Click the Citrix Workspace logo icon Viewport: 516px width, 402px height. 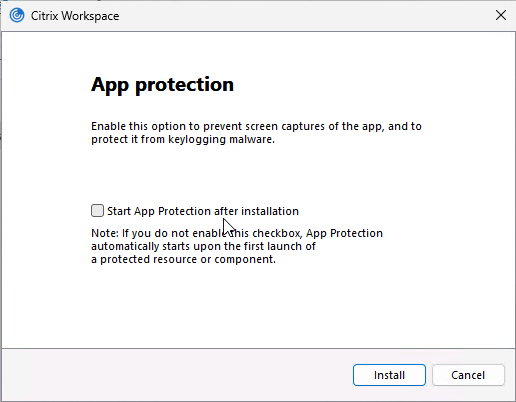17,15
